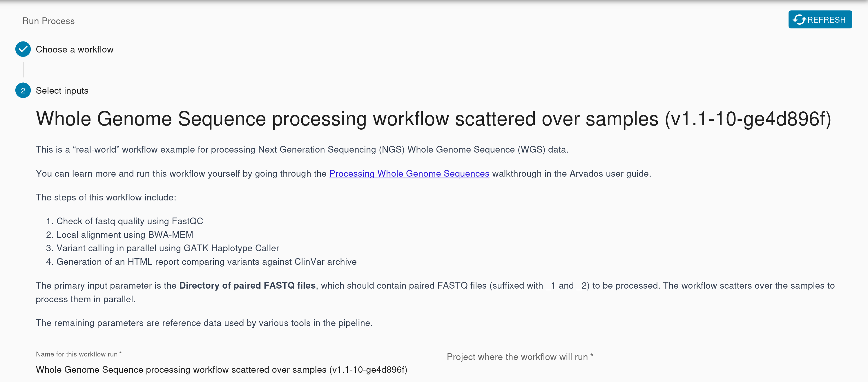Screen dimensions: 868x382
Task: Open Processing Whole Genome Sequences link
Action: [x=409, y=173]
